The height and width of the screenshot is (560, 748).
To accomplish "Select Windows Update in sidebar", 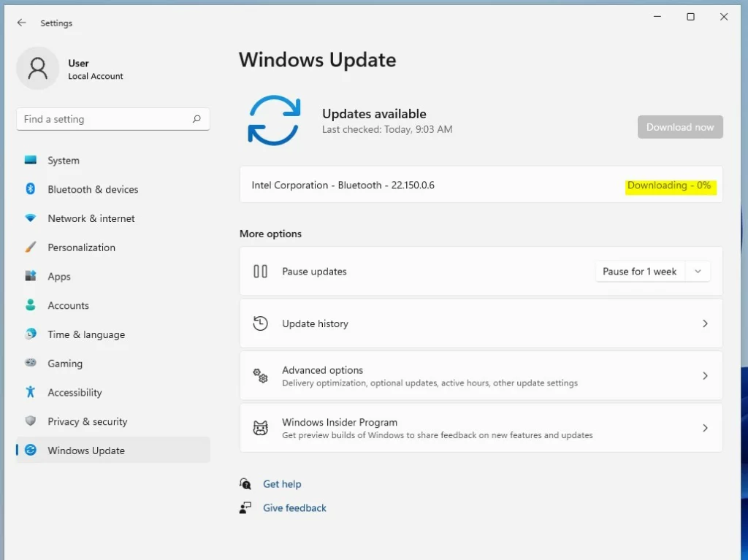I will (113, 450).
